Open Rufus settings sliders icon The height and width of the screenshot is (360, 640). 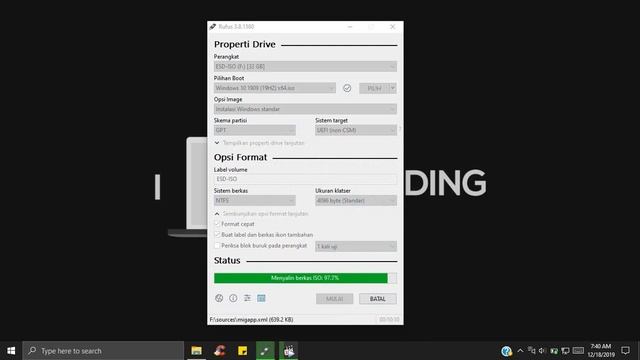click(247, 298)
